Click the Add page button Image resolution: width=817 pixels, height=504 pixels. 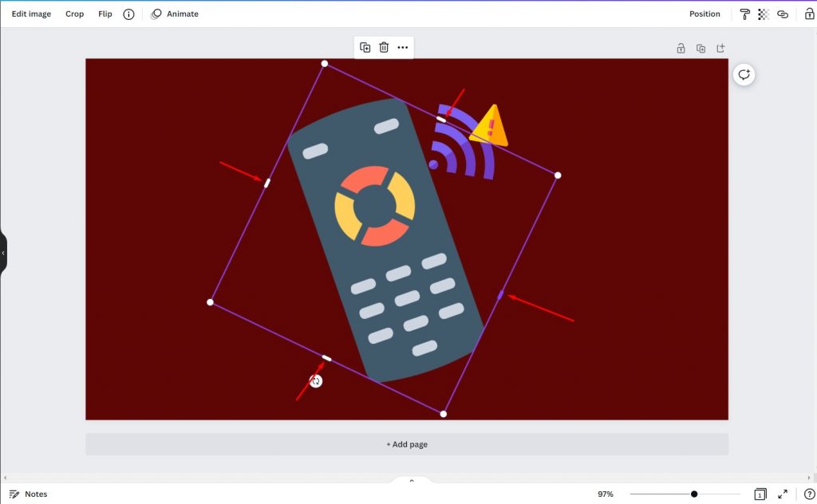tap(407, 444)
